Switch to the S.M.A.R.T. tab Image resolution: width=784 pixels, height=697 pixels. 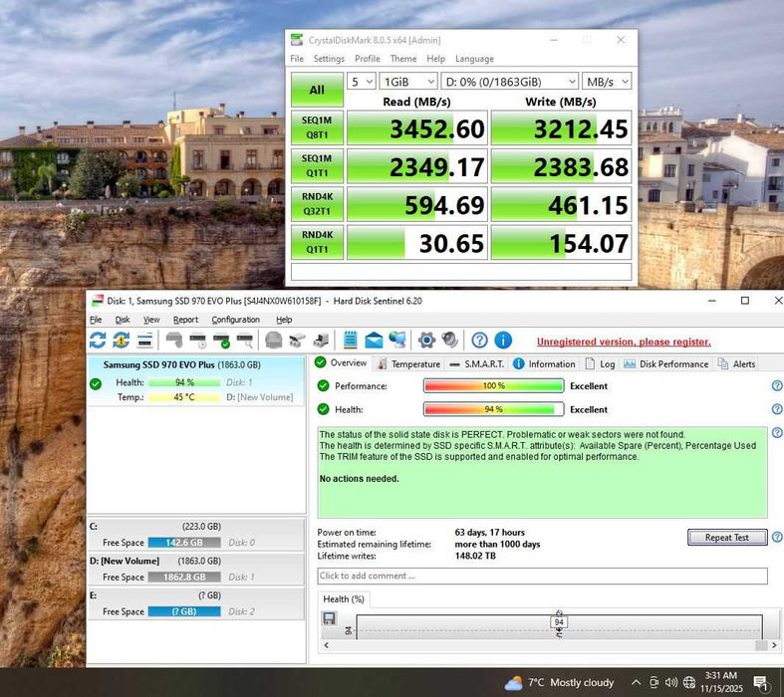click(x=477, y=363)
